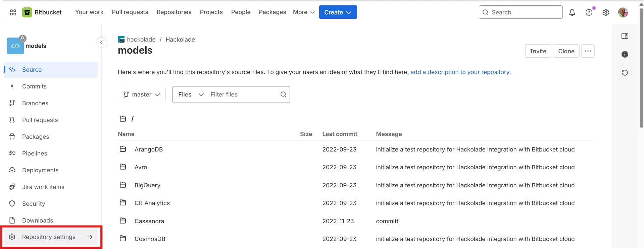Click the add a description link
The width and height of the screenshot is (644, 249).
460,72
